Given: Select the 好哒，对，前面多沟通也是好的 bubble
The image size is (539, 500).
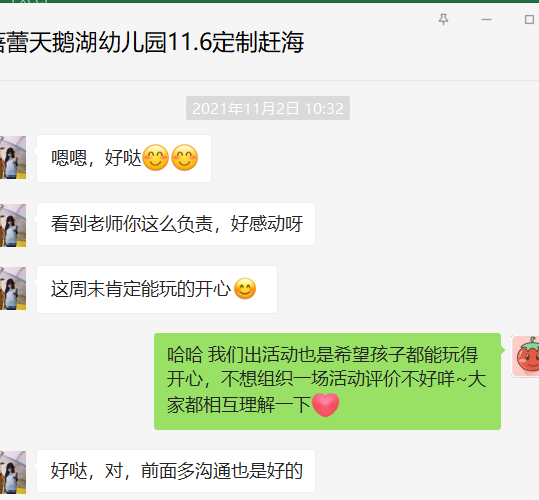Looking at the screenshot, I should pos(176,471).
